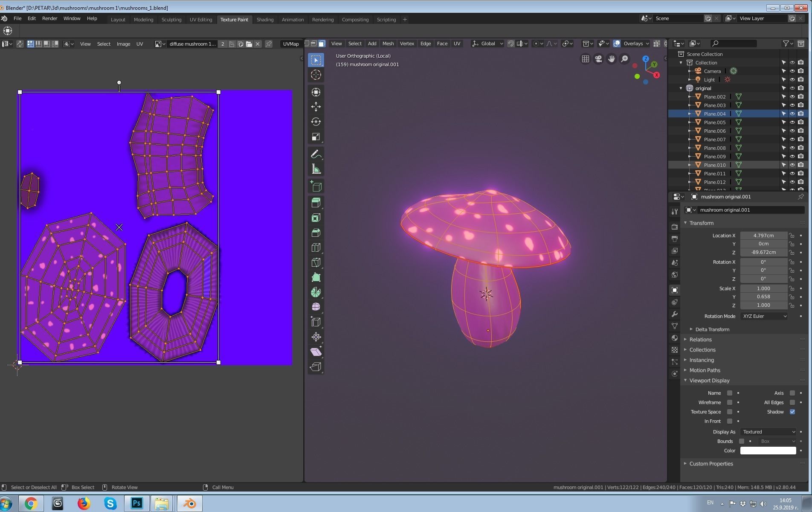
Task: Select the Inset Faces tool
Action: (x=316, y=218)
